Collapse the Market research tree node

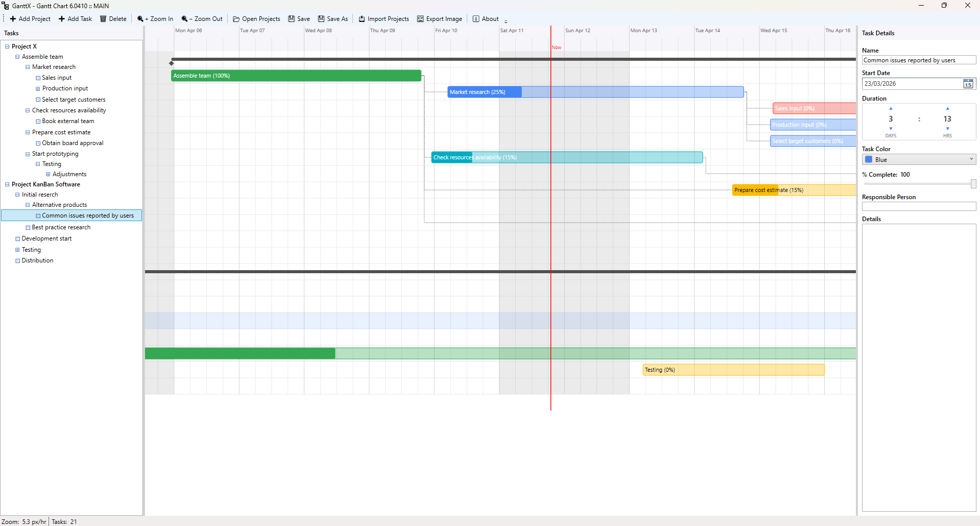(x=28, y=67)
